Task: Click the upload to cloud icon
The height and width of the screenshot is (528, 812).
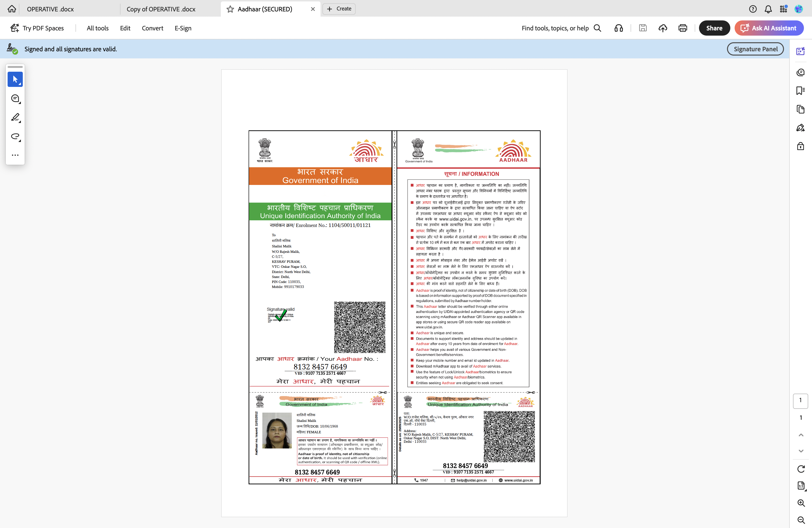Action: 663,28
